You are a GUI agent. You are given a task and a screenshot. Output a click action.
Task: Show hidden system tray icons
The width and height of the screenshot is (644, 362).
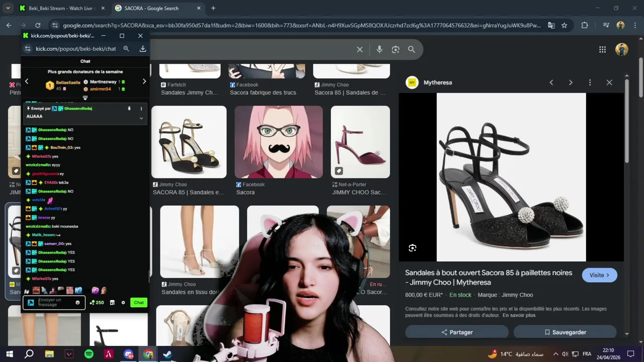(x=555, y=354)
